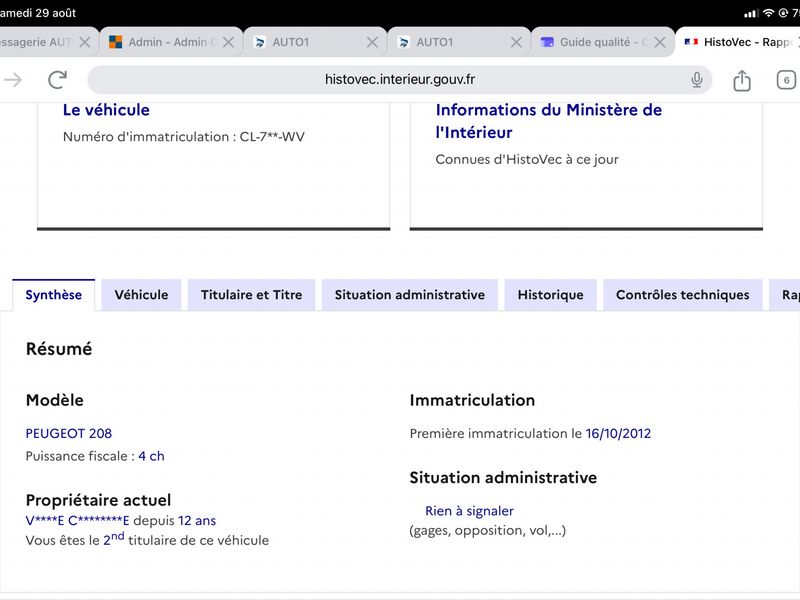Click the Résumé heading
800x600 pixels.
point(59,349)
